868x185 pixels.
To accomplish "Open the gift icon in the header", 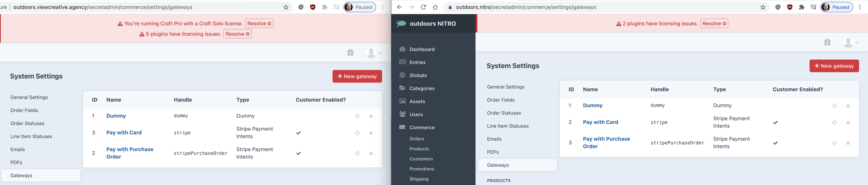I will (828, 42).
